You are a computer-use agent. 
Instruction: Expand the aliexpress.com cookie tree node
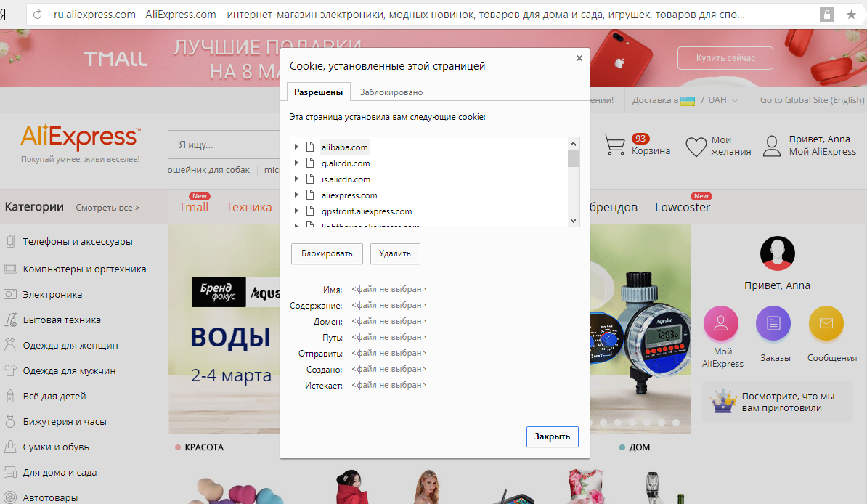pos(296,195)
